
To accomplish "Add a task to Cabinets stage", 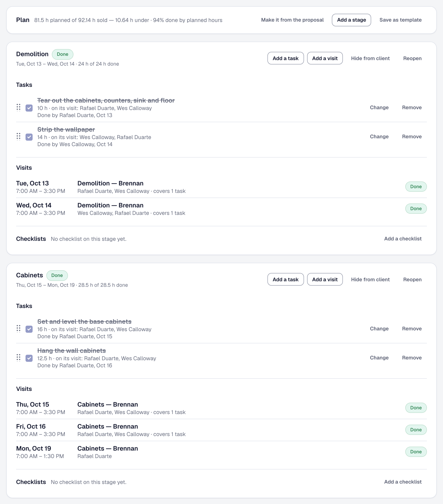I will (x=286, y=279).
